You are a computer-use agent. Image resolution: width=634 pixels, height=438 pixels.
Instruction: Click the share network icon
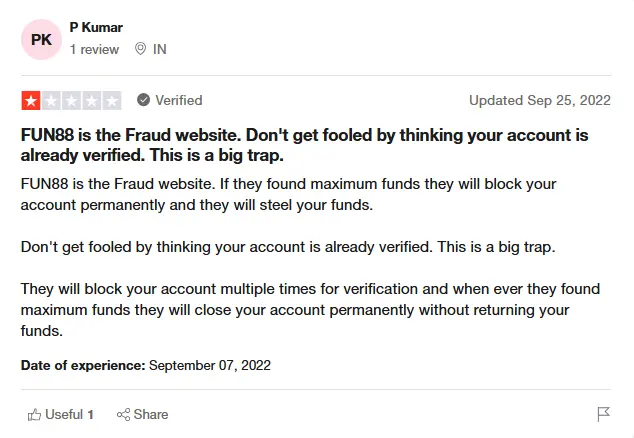pyautogui.click(x=123, y=414)
